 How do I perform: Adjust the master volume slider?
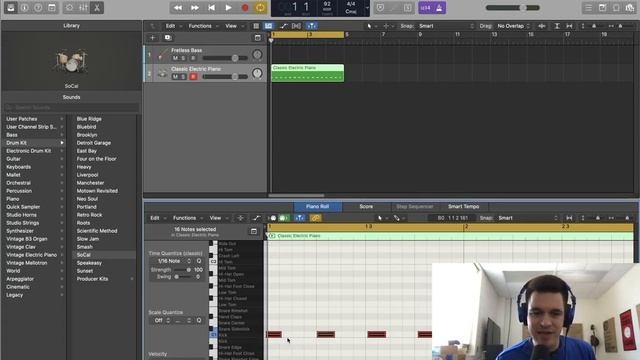point(513,8)
